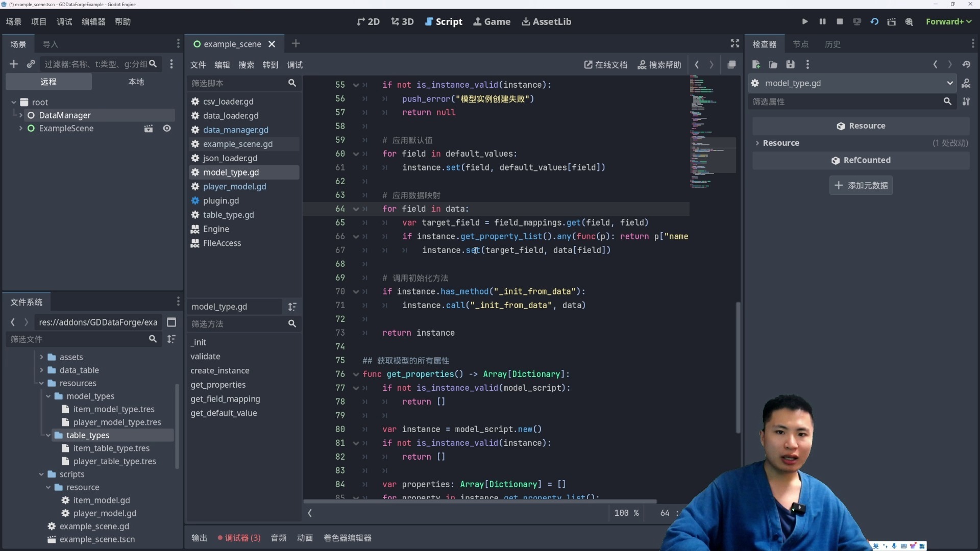Open online docs link
This screenshot has height=551, width=980.
[x=606, y=65]
